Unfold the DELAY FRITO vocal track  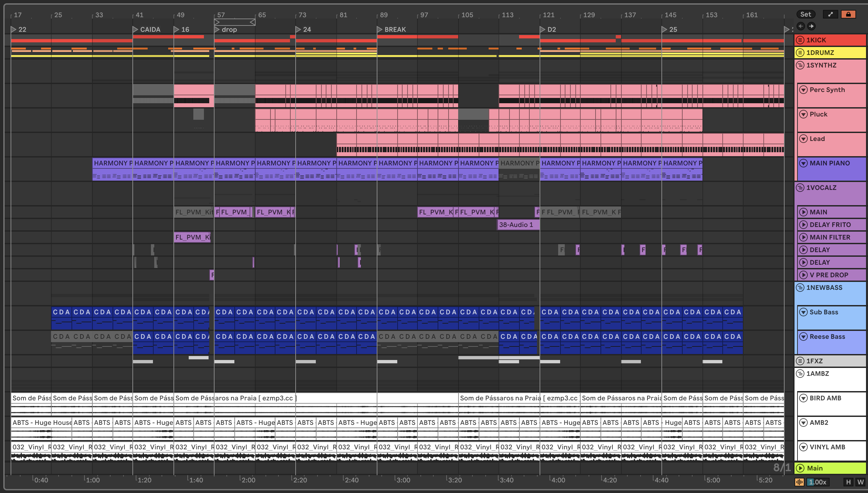pos(803,225)
